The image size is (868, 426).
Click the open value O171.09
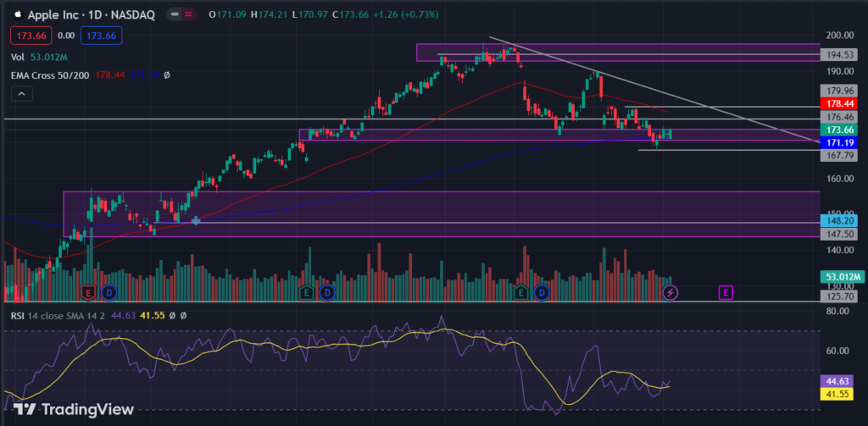[x=227, y=14]
